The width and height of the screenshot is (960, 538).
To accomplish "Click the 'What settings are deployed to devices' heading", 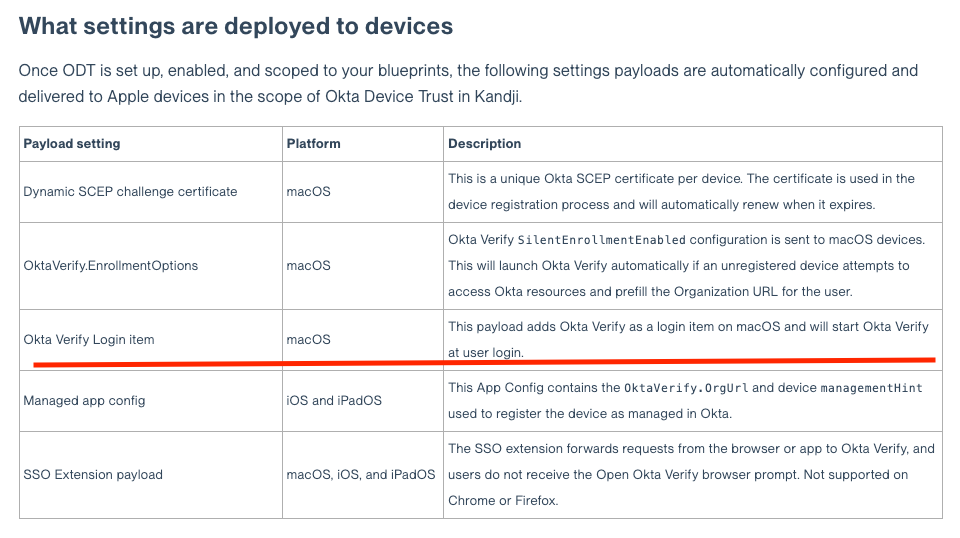I will [236, 26].
